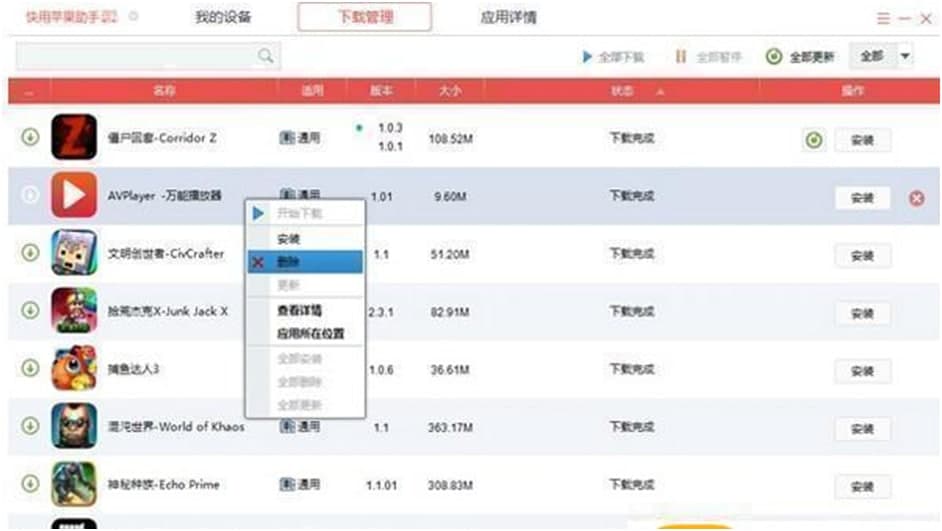Select the 僵尸回廊-Corridor Z row name
This screenshot has width=942, height=531.
(162, 138)
